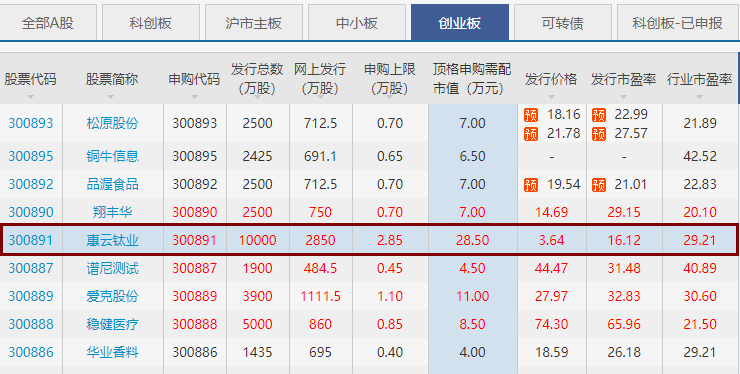740x374 pixels.
Task: Select 松原股份 subscription limit 0.70
Action: point(390,124)
